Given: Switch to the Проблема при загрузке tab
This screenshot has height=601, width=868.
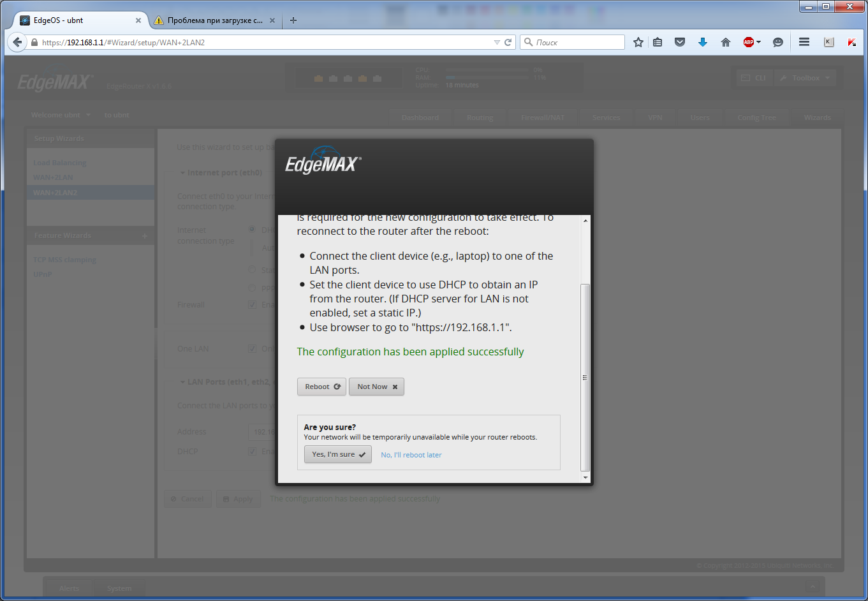Looking at the screenshot, I should 214,20.
